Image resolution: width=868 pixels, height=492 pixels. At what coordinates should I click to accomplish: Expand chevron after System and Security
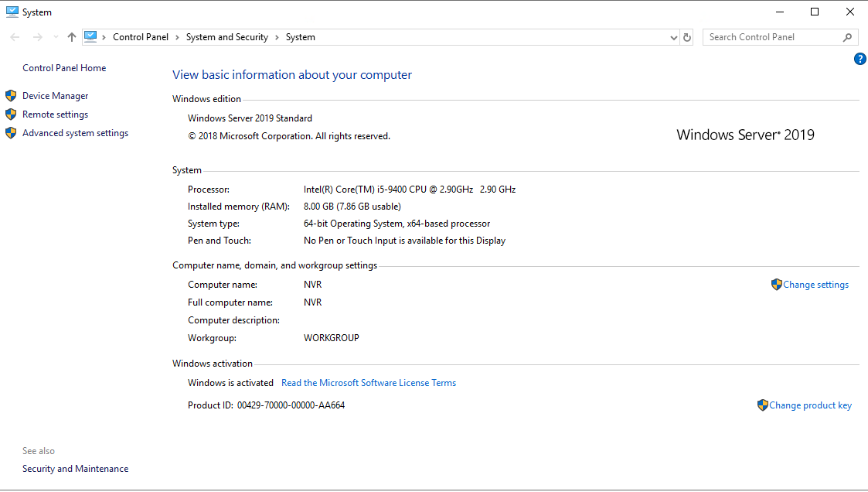[x=277, y=37]
